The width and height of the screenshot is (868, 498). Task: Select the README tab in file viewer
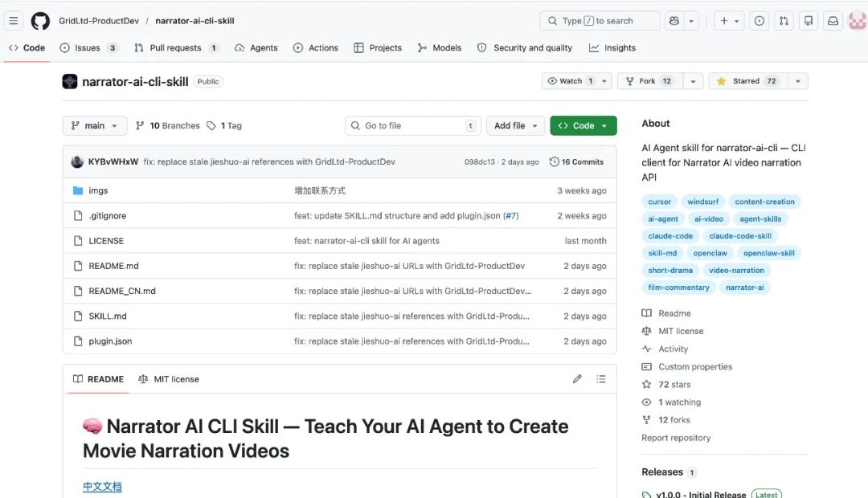click(99, 380)
